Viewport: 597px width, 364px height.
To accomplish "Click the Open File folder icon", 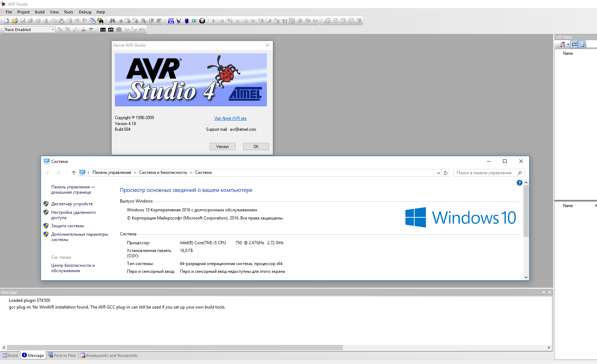I will (x=15, y=20).
